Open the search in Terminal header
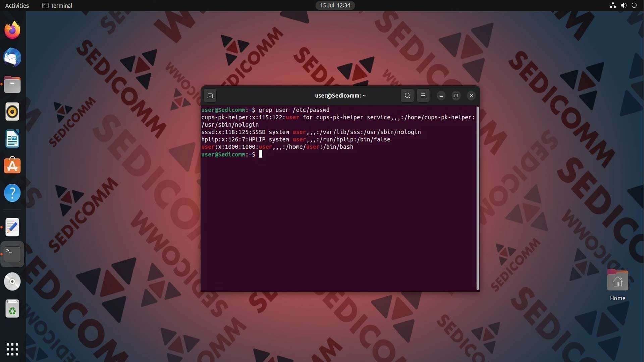The image size is (644, 362). [407, 96]
